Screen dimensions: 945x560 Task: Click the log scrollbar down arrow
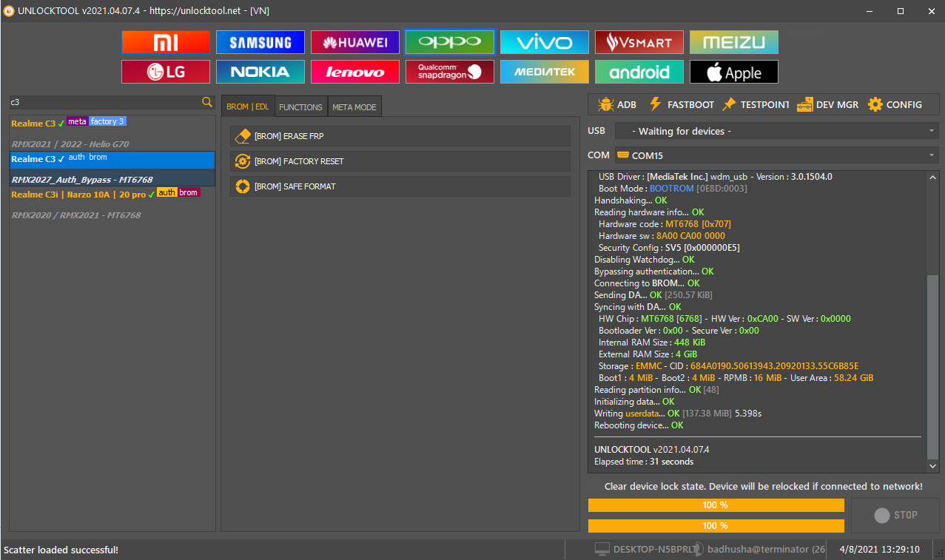[x=932, y=467]
